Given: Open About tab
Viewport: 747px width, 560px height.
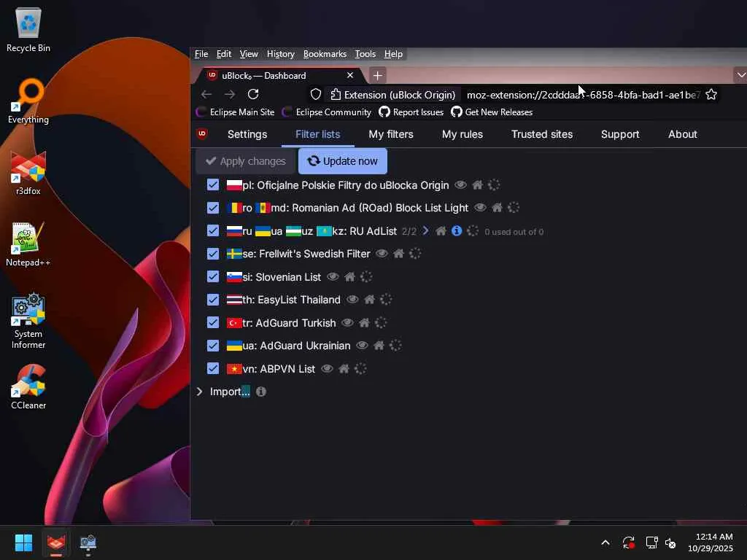Looking at the screenshot, I should [682, 134].
